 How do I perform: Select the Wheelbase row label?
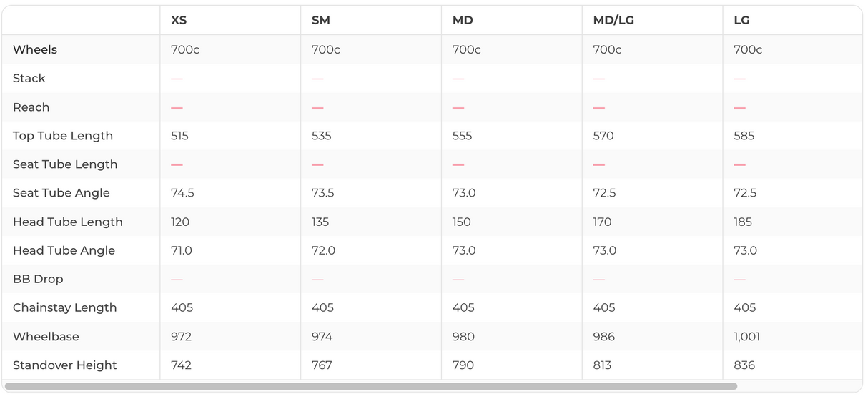click(x=46, y=336)
